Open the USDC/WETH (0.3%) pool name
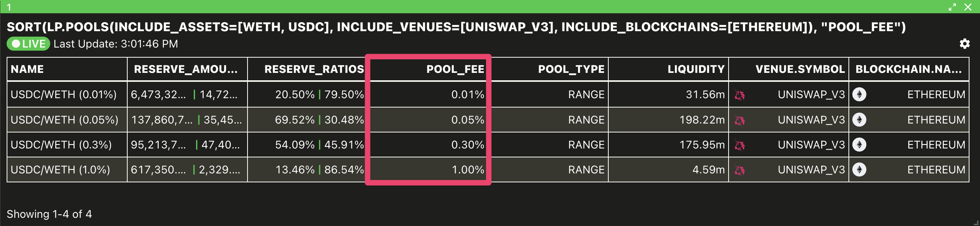The width and height of the screenshot is (980, 226). pos(61,145)
